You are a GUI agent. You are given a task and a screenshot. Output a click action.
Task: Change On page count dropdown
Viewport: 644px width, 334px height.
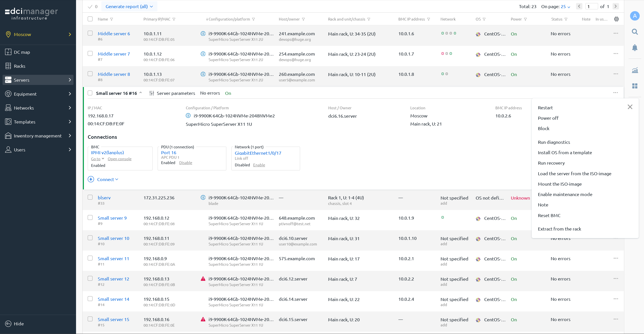[x=565, y=7]
